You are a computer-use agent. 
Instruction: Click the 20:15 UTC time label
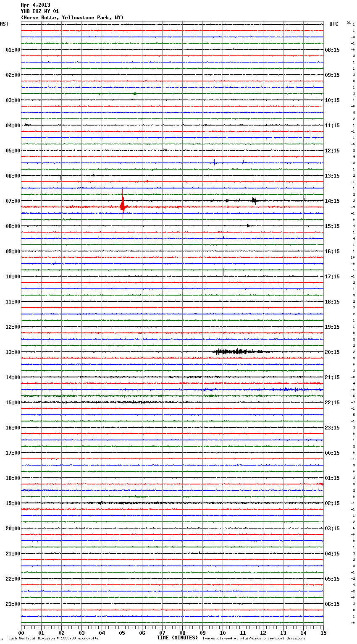coord(332,352)
